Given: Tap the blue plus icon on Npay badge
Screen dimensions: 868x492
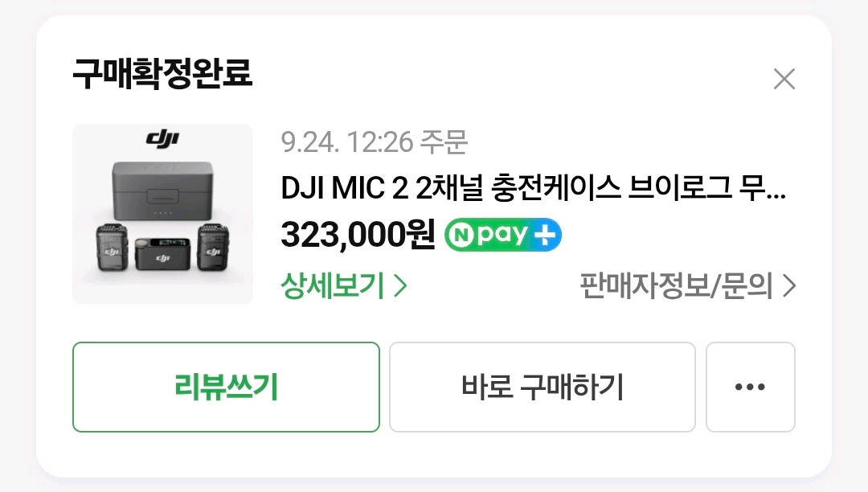Looking at the screenshot, I should click(548, 235).
